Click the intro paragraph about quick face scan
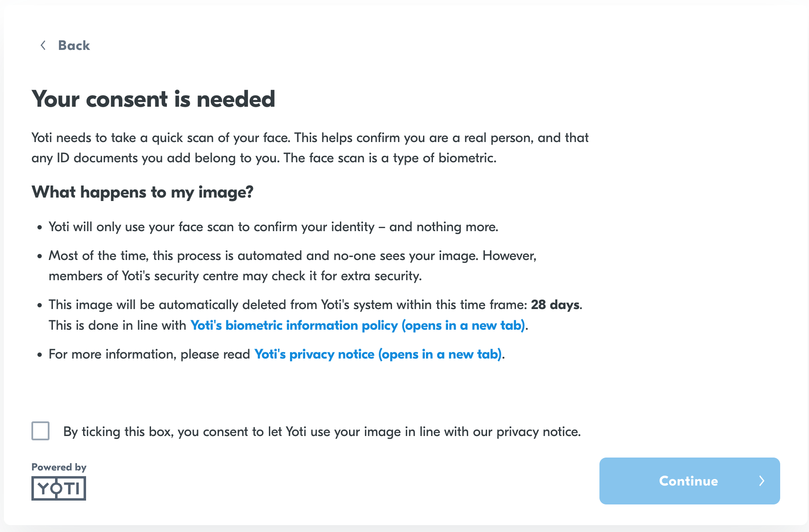The image size is (809, 532). 310,148
